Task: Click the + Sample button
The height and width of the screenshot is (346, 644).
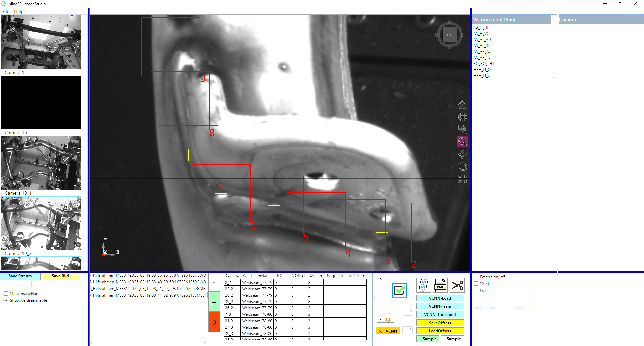Action: 428,339
